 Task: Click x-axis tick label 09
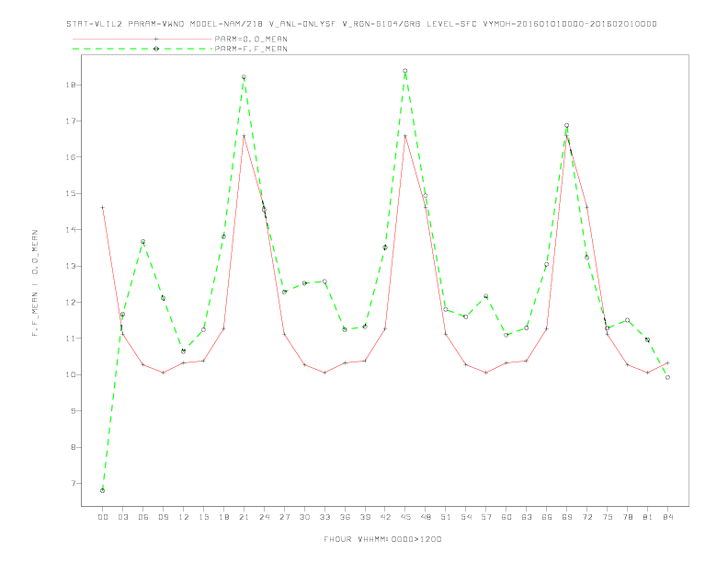point(163,517)
